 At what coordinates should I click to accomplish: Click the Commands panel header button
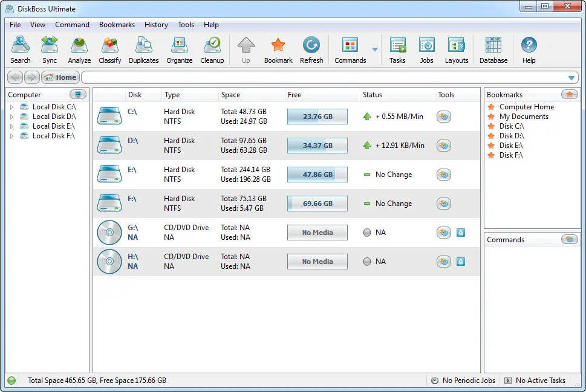(x=570, y=239)
